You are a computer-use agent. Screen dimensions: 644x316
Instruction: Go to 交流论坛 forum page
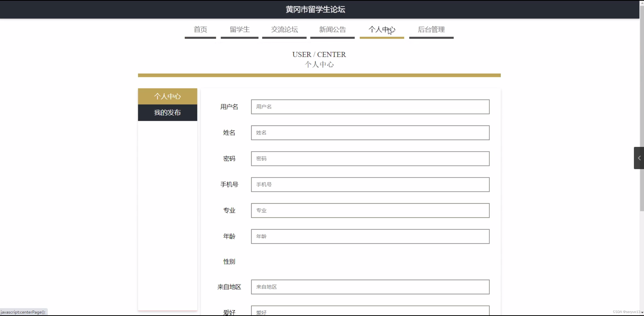pyautogui.click(x=284, y=30)
